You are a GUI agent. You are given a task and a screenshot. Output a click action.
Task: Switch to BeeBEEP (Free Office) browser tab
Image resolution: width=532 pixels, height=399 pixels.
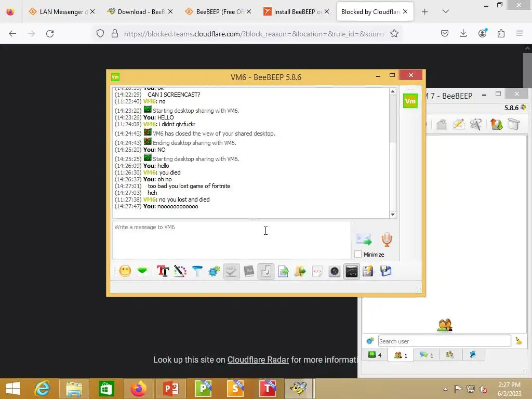(x=218, y=12)
